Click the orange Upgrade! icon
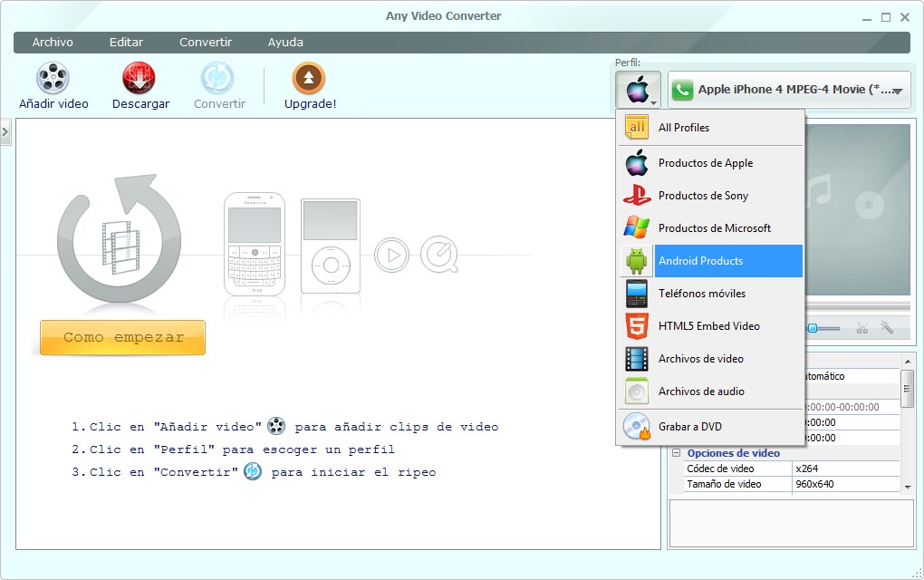924x580 pixels. [309, 78]
